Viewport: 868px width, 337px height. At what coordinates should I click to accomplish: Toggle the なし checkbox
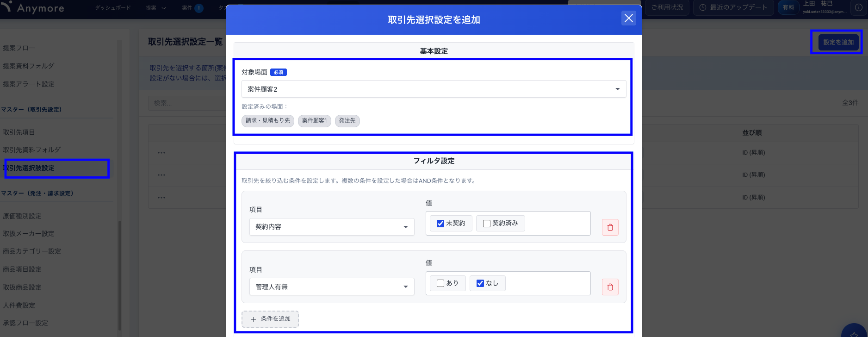tap(480, 283)
